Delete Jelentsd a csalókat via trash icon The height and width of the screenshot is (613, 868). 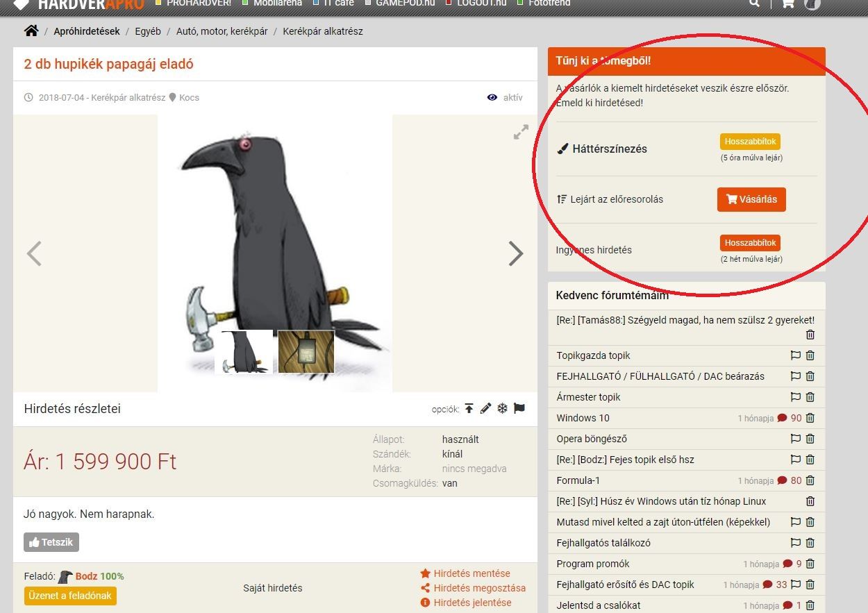point(810,605)
